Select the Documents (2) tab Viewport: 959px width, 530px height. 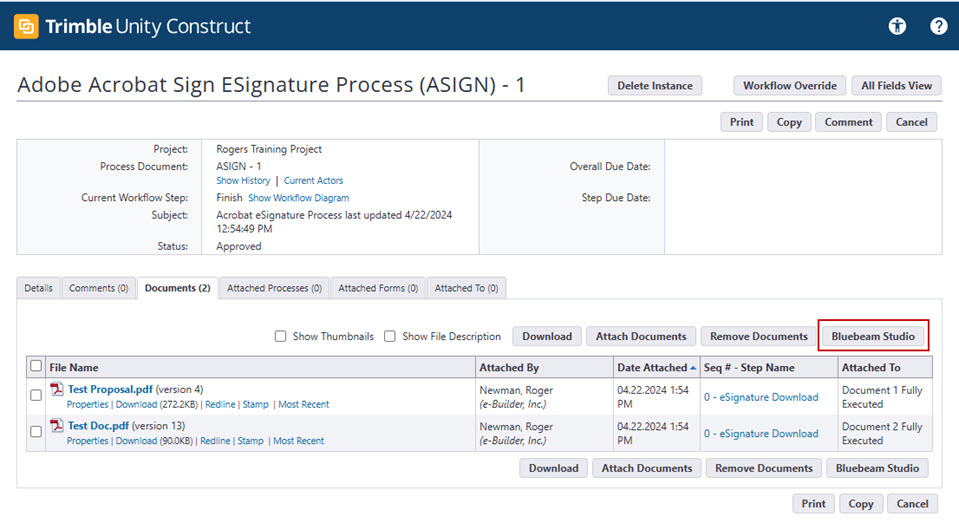coord(177,288)
